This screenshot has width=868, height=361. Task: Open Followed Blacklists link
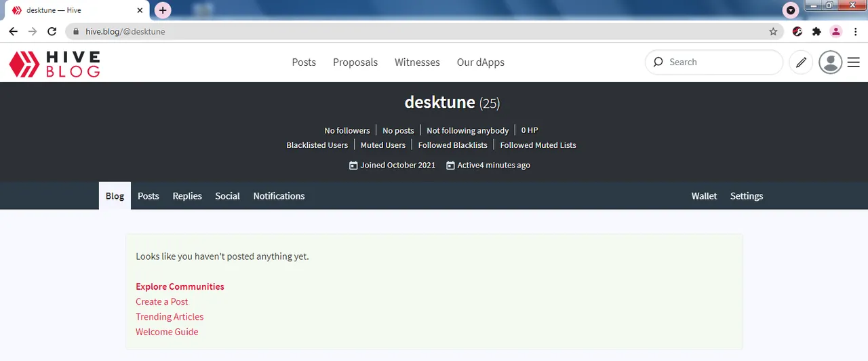pyautogui.click(x=453, y=145)
